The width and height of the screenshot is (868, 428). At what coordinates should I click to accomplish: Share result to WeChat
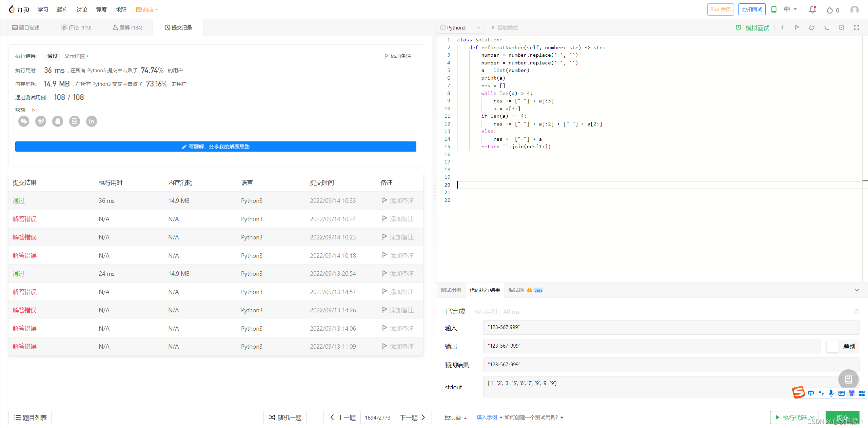point(24,121)
